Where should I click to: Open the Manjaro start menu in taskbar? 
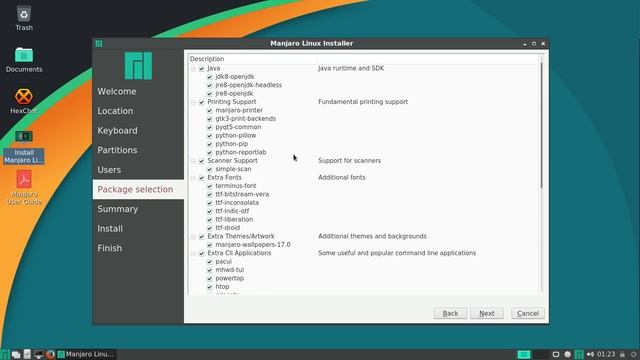(4, 354)
